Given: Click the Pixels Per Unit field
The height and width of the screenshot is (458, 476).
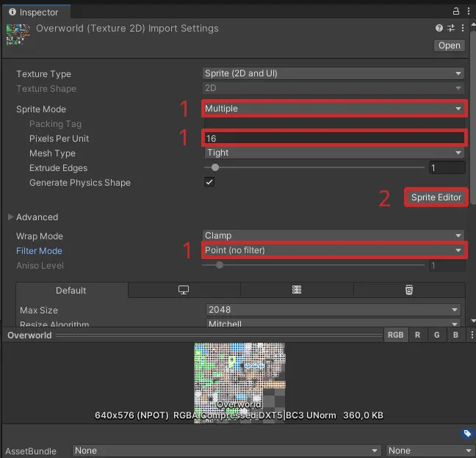Looking at the screenshot, I should tap(334, 138).
